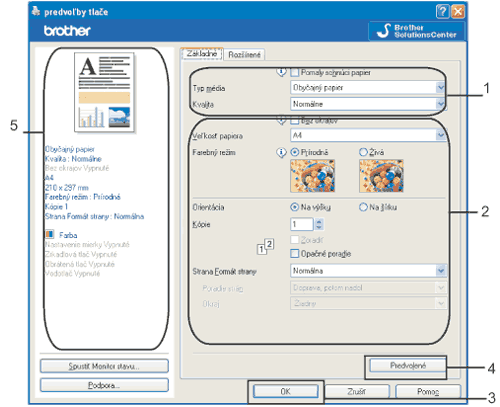Click the Farba color icon in summary
Screen dimensions: 500x407
(x=49, y=234)
